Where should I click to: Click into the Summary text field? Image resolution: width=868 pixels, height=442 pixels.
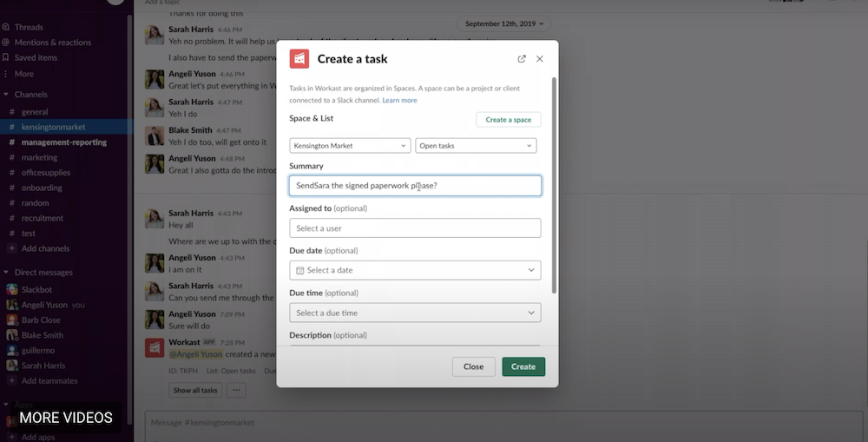pos(415,186)
